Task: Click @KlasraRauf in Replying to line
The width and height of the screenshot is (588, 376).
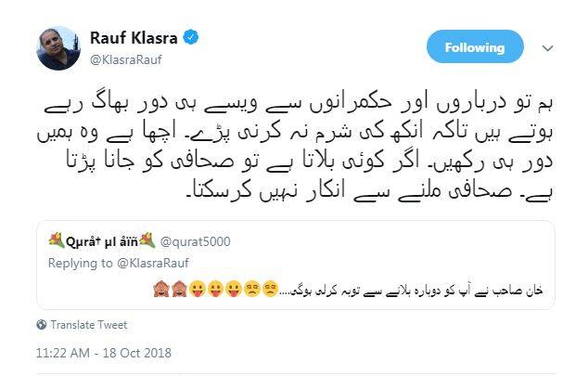Action: point(153,263)
